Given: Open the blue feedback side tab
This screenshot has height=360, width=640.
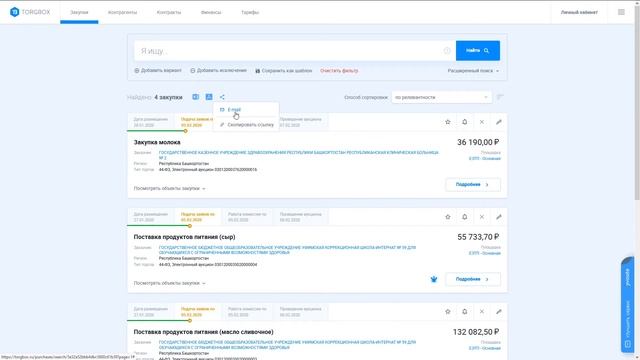Looking at the screenshot, I should 627,304.
